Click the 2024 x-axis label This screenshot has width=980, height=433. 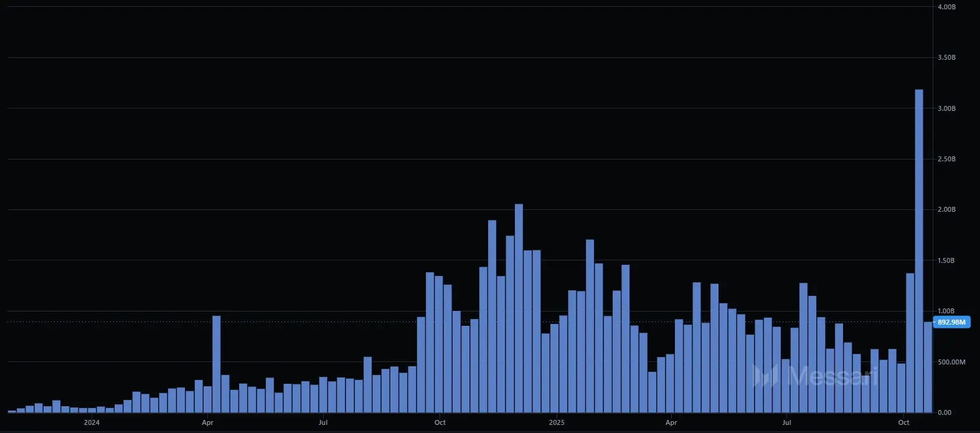click(92, 422)
